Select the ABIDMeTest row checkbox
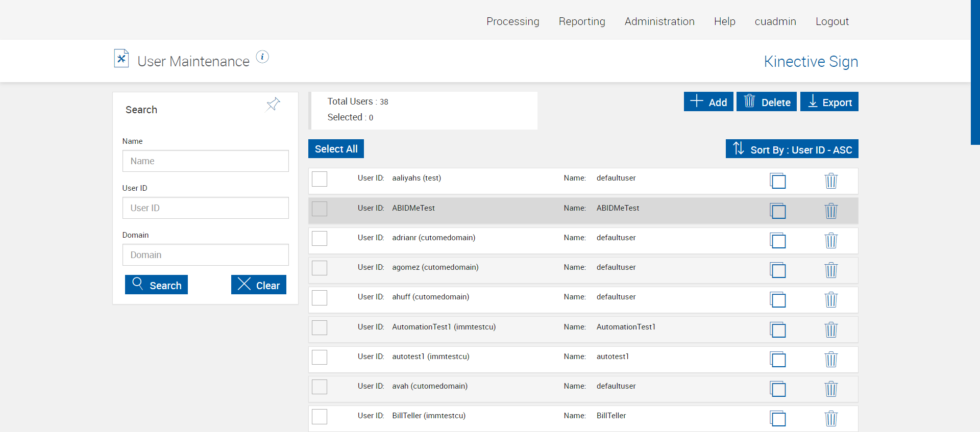The height and width of the screenshot is (432, 980). coord(320,209)
